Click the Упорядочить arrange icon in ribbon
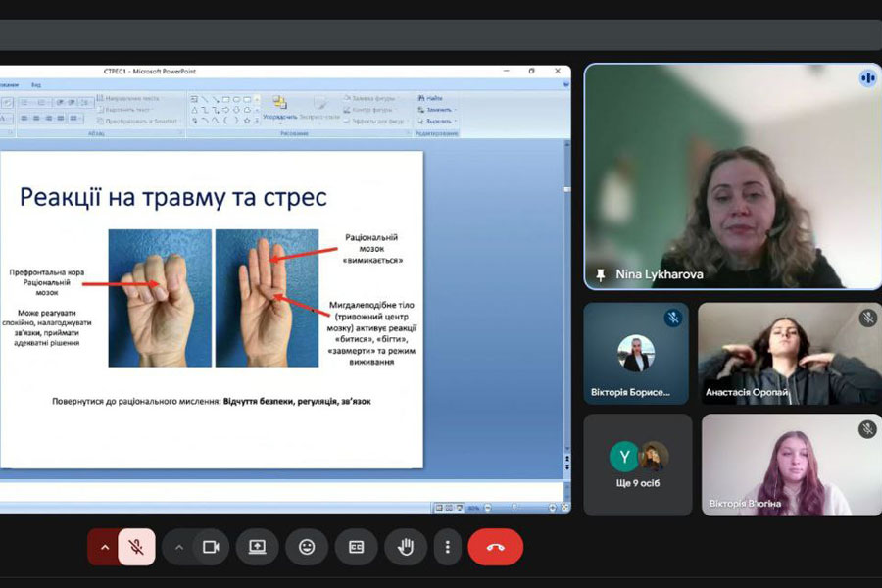Screen dimensions: 882x588 click(280, 106)
